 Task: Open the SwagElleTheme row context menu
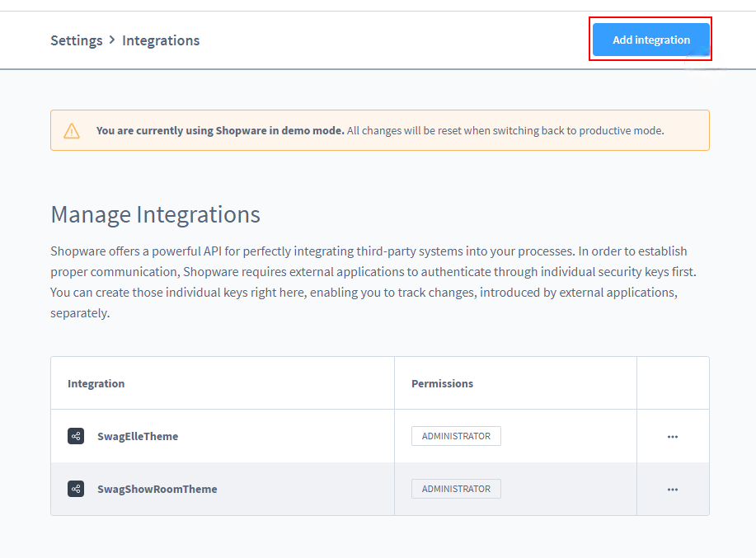tap(673, 437)
